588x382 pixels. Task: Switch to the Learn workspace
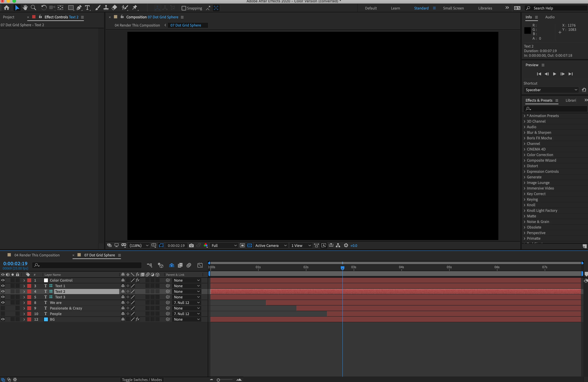click(395, 8)
